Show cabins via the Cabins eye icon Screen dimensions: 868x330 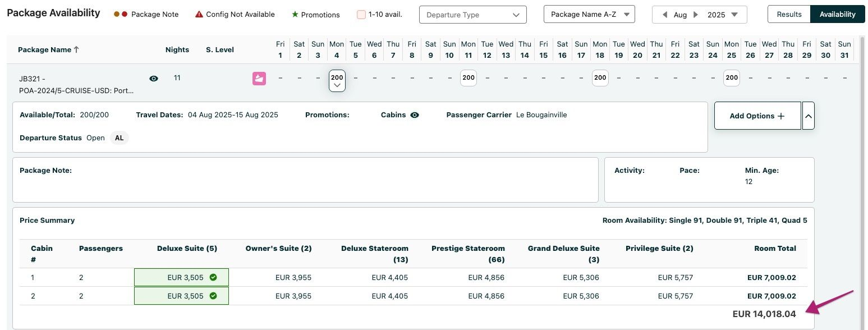pos(415,115)
